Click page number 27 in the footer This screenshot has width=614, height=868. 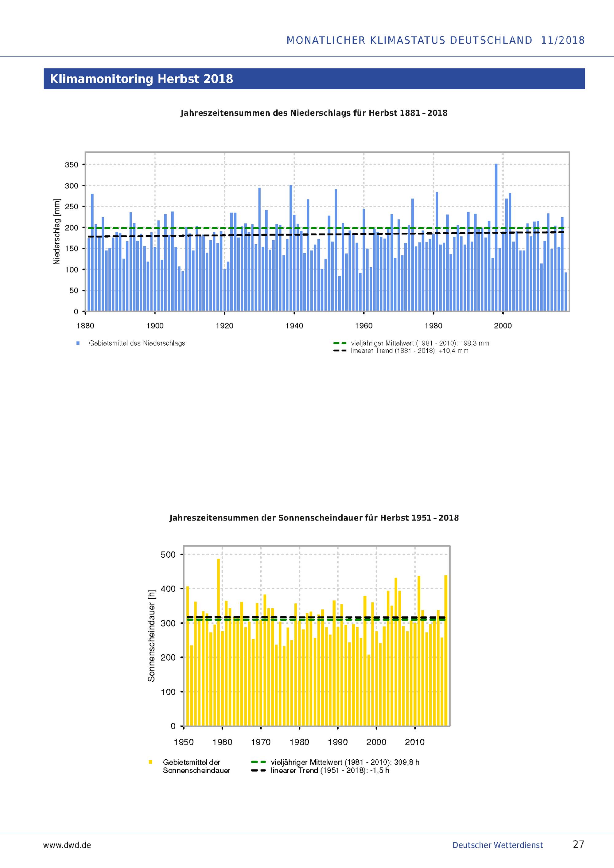point(579,845)
